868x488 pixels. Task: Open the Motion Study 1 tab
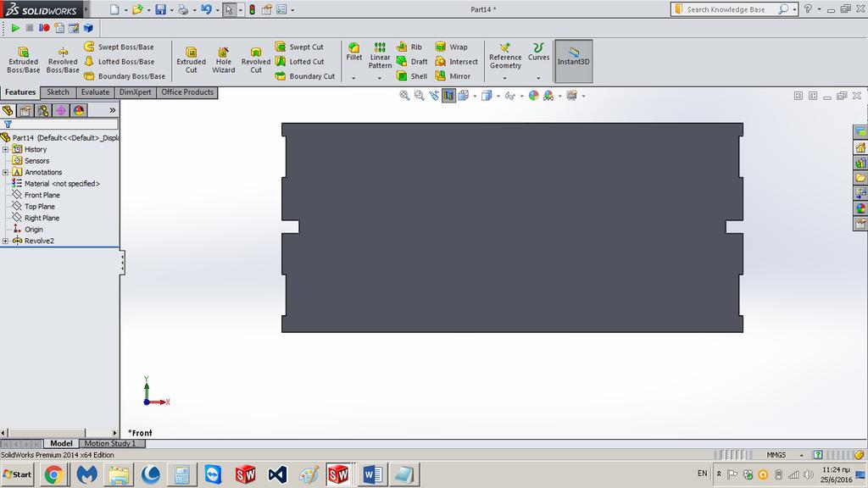(109, 443)
